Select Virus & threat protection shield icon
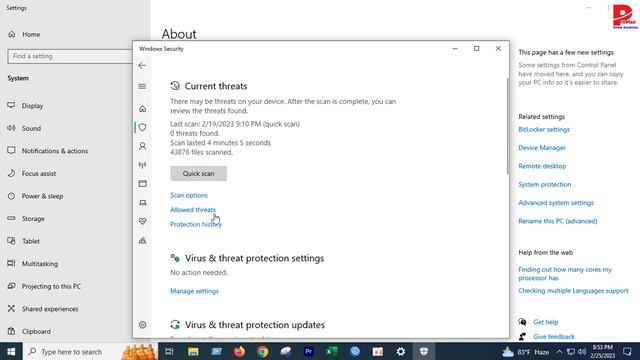The height and width of the screenshot is (360, 640). coord(142,127)
